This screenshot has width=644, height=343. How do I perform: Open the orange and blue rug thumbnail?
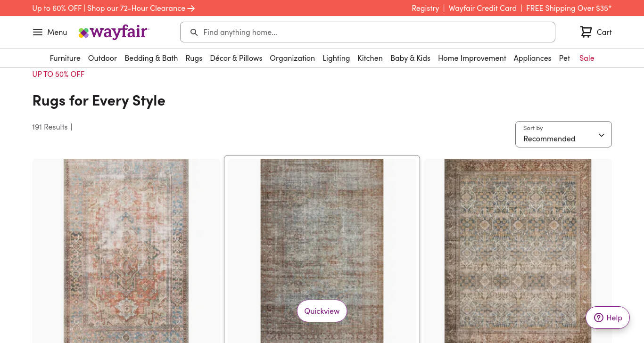(126, 251)
